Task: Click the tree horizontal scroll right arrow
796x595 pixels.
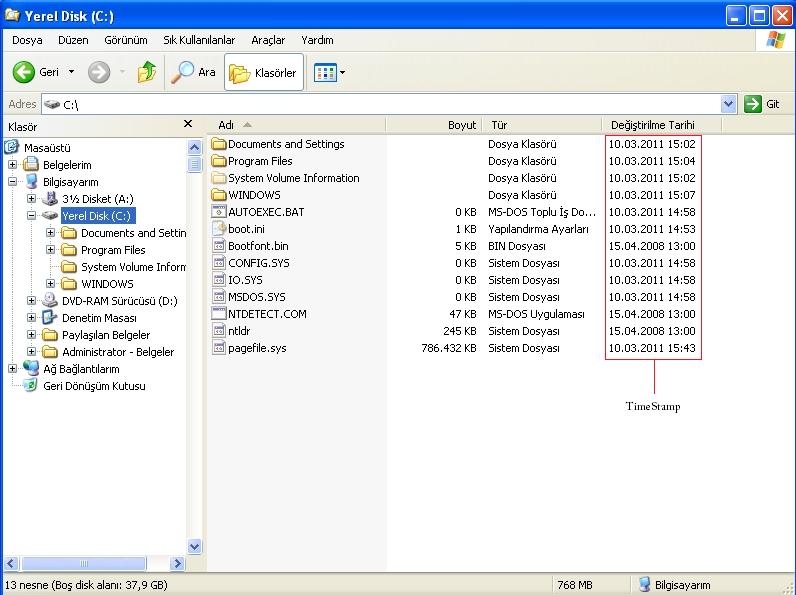Action: [177, 564]
